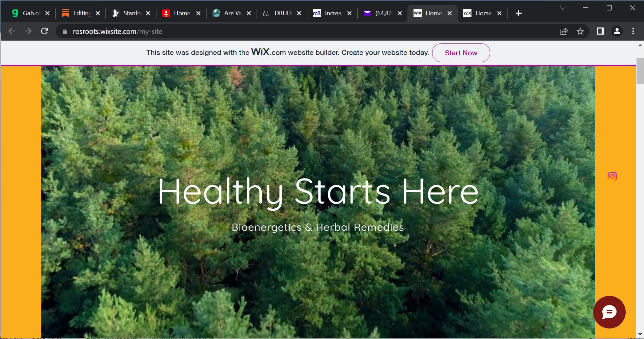Close the last Wix Home tab
644x339 pixels.
[x=499, y=13]
